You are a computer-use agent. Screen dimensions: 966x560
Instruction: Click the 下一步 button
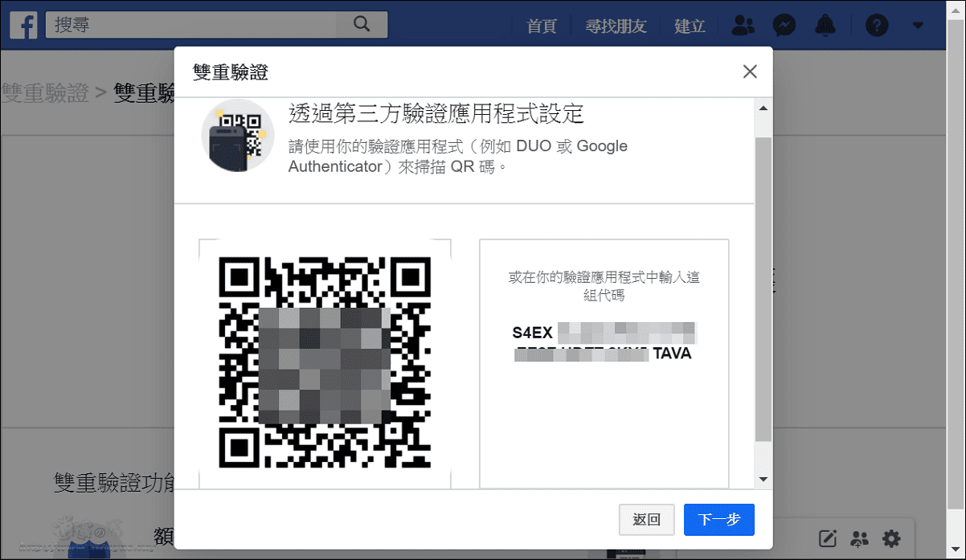(x=719, y=520)
